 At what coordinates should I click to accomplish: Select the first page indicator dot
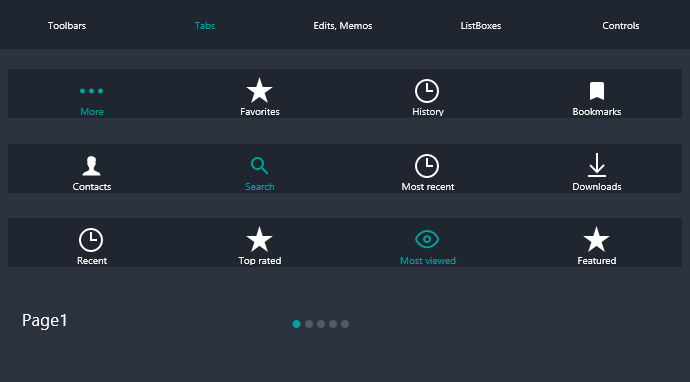click(297, 324)
